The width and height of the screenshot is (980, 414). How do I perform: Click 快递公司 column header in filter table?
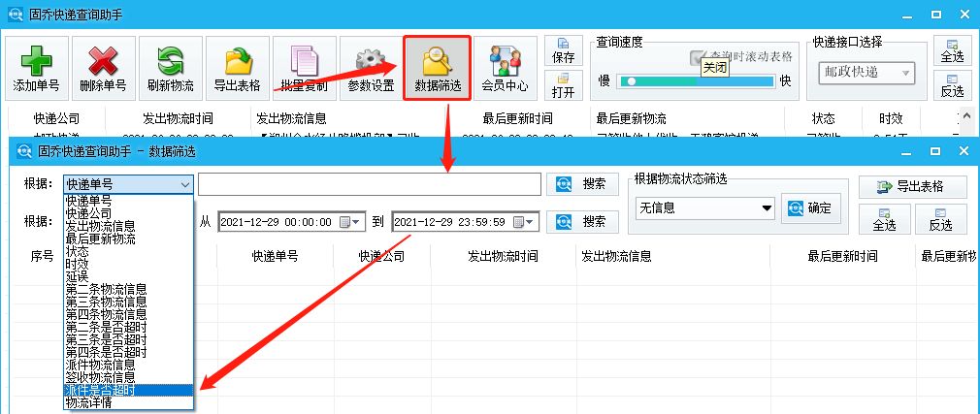click(382, 256)
